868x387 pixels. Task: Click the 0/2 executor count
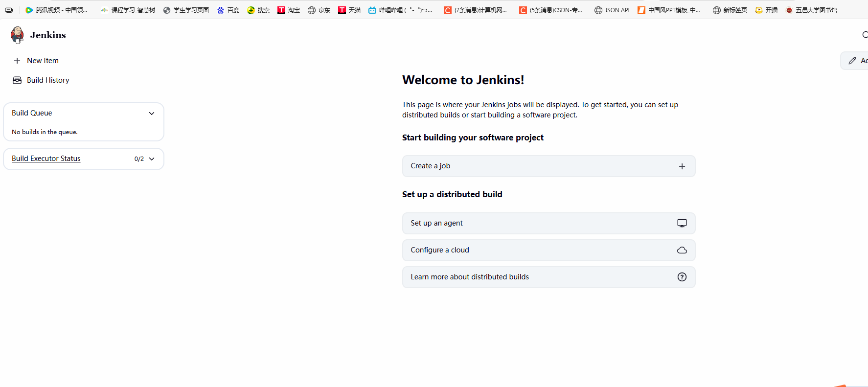[139, 159]
